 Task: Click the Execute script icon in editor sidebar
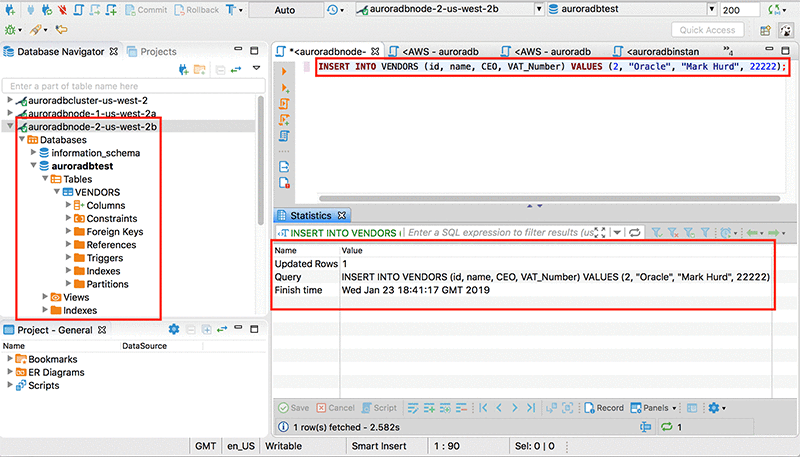(284, 104)
